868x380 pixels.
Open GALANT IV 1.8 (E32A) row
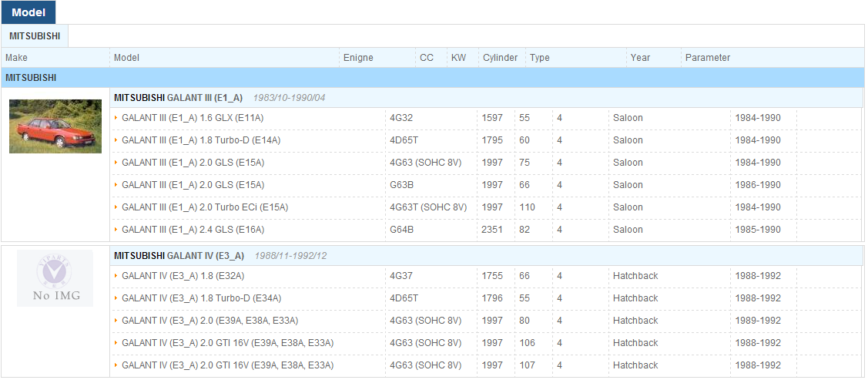[x=183, y=276]
